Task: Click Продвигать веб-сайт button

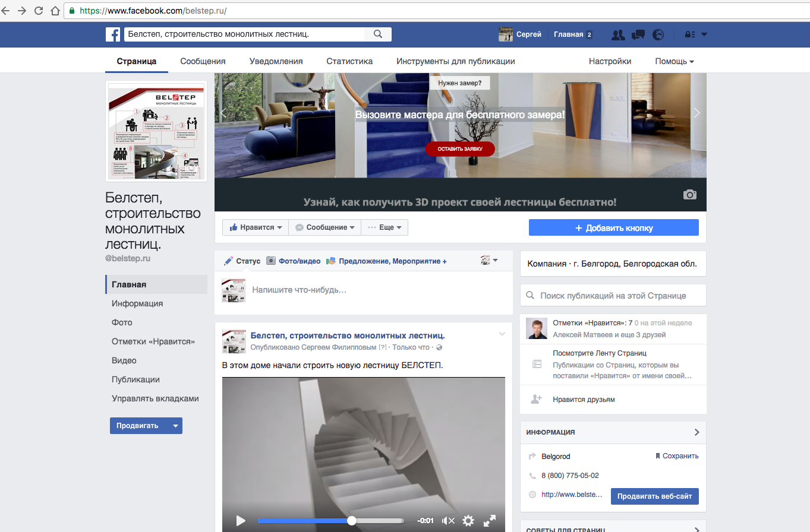Action: (x=654, y=496)
